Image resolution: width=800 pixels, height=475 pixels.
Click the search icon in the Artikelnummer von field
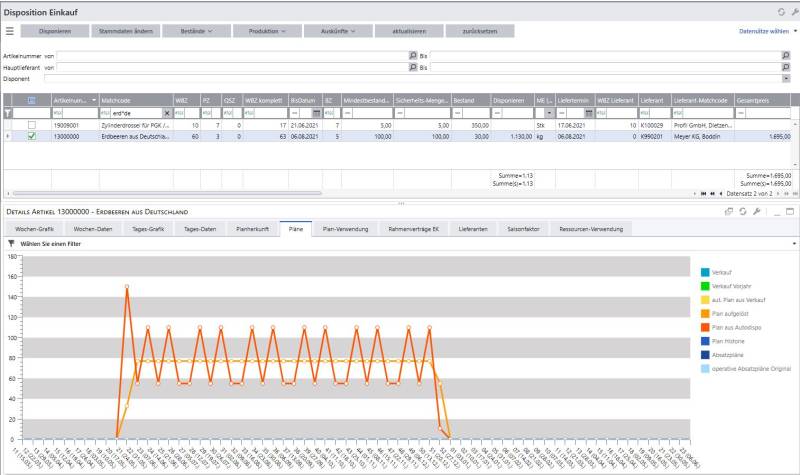413,56
